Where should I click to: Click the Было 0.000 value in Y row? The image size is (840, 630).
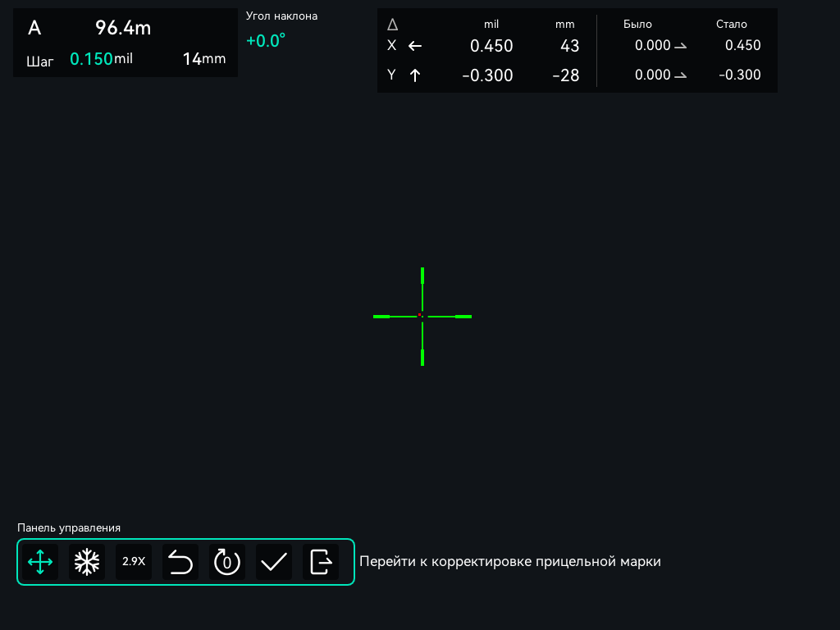[652, 75]
